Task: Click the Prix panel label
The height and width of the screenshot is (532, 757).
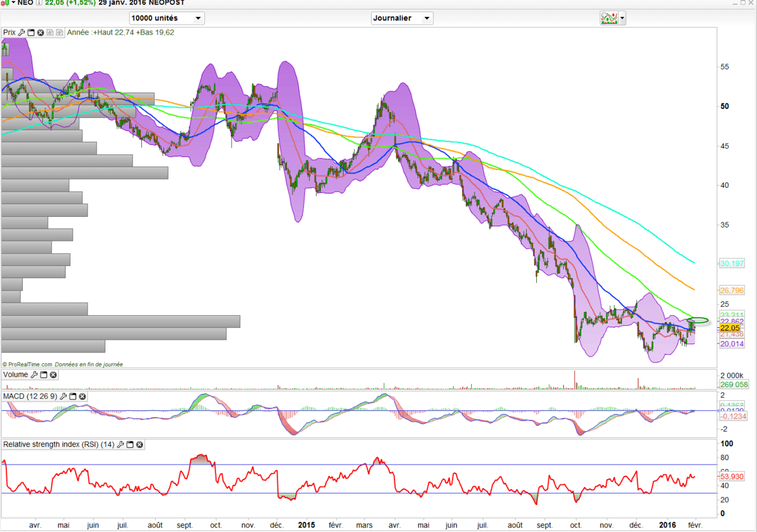Action: 9,32
